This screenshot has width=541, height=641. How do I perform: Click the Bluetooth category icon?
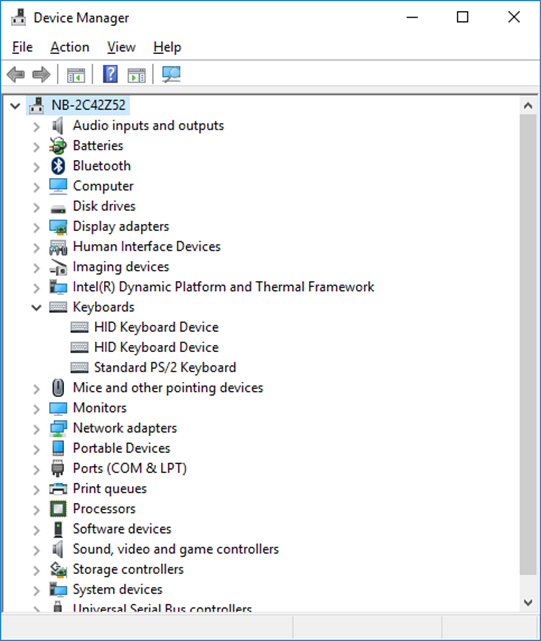pos(58,166)
